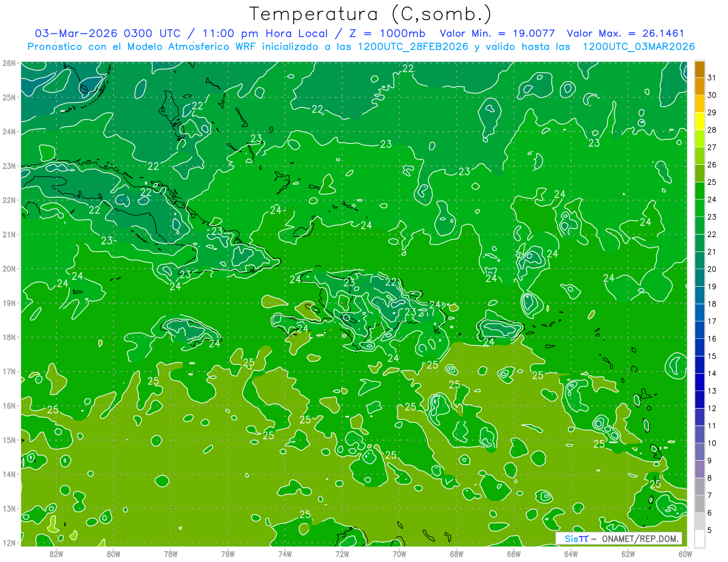Click the longitude axis label '72W'

(x=342, y=553)
